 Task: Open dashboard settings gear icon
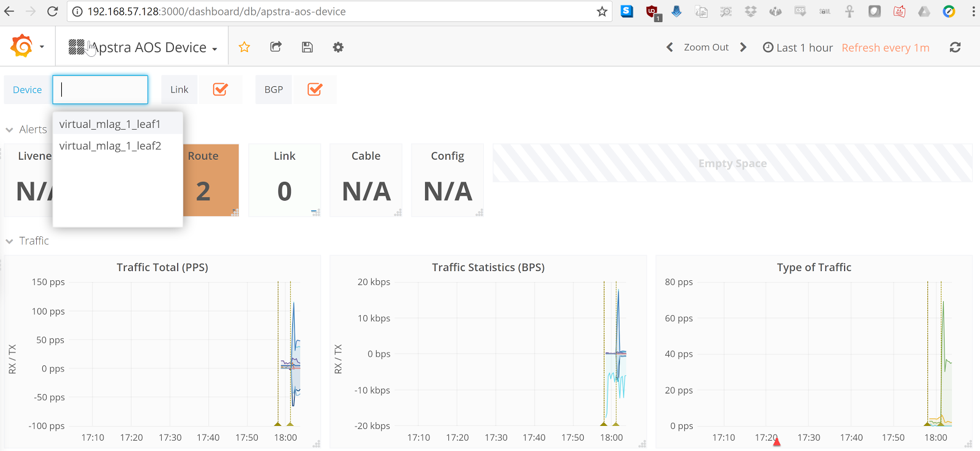(x=338, y=47)
